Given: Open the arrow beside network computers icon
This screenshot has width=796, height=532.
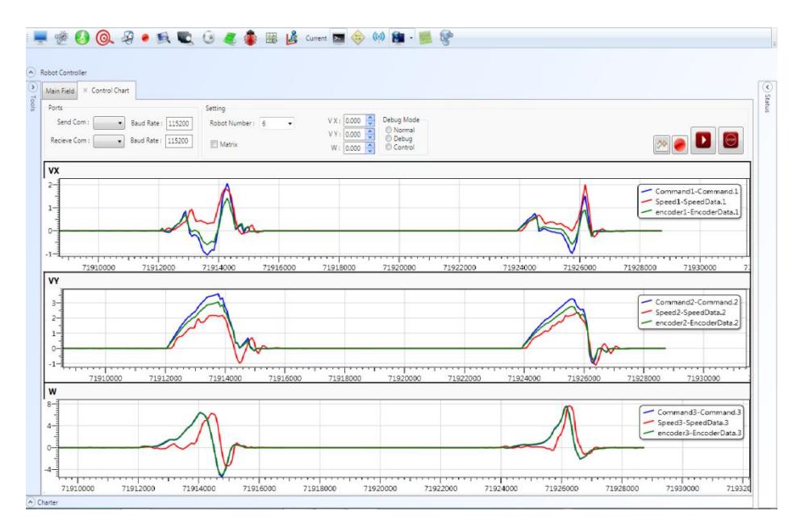Looking at the screenshot, I should (411, 38).
